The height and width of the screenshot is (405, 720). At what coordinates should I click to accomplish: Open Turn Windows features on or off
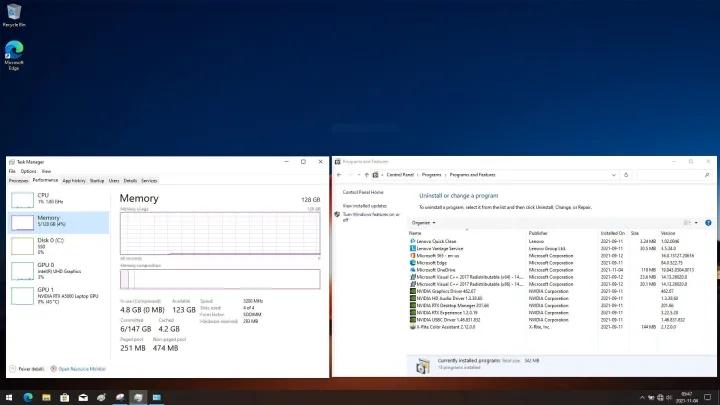(x=371, y=217)
